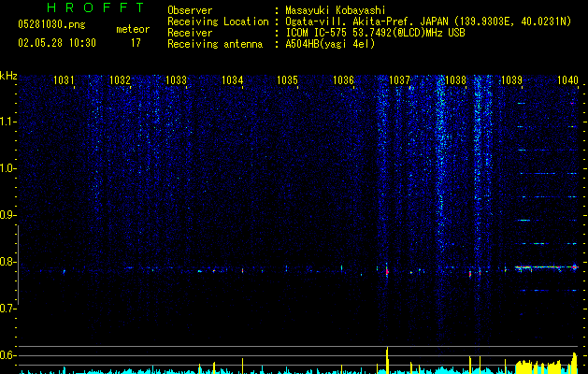
Task: Click the 1037 time marker
Action: (x=399, y=80)
